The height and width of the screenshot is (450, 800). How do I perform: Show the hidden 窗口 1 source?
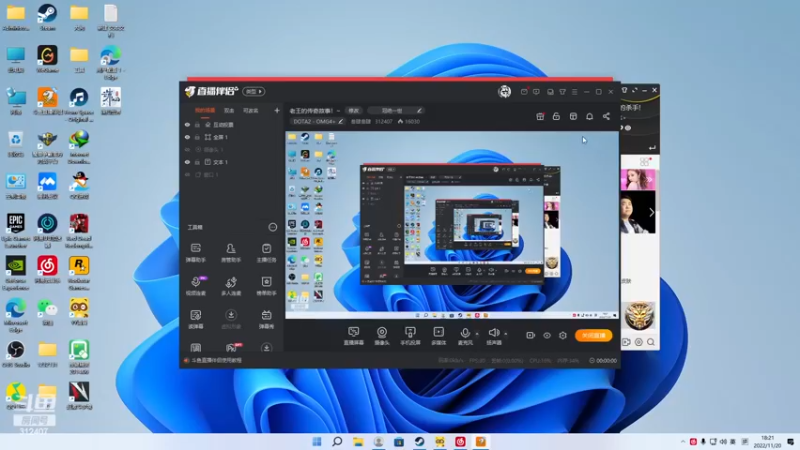tap(187, 174)
